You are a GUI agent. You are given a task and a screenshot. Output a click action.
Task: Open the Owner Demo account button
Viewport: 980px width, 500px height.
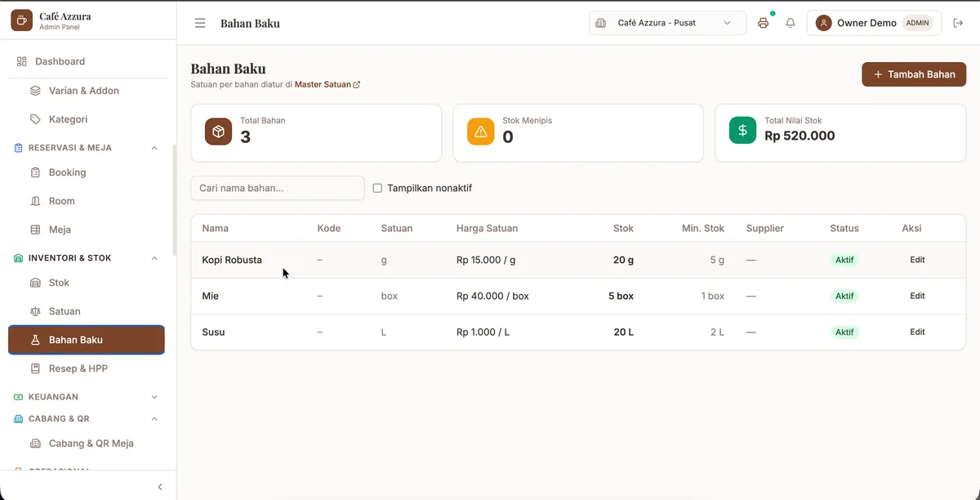tap(874, 23)
